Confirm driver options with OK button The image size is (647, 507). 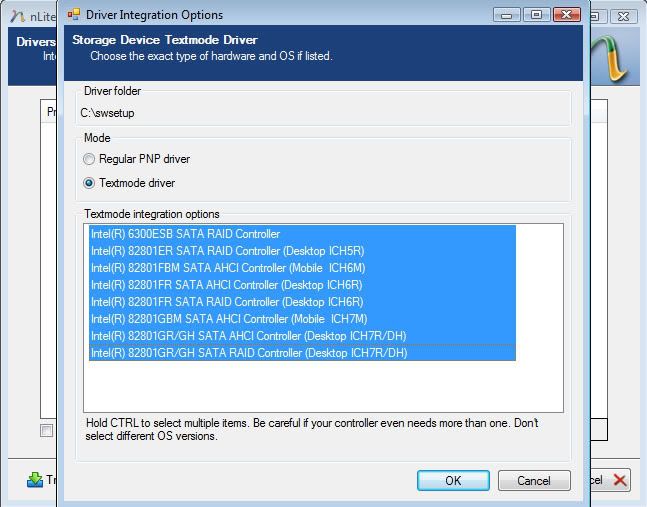(453, 481)
